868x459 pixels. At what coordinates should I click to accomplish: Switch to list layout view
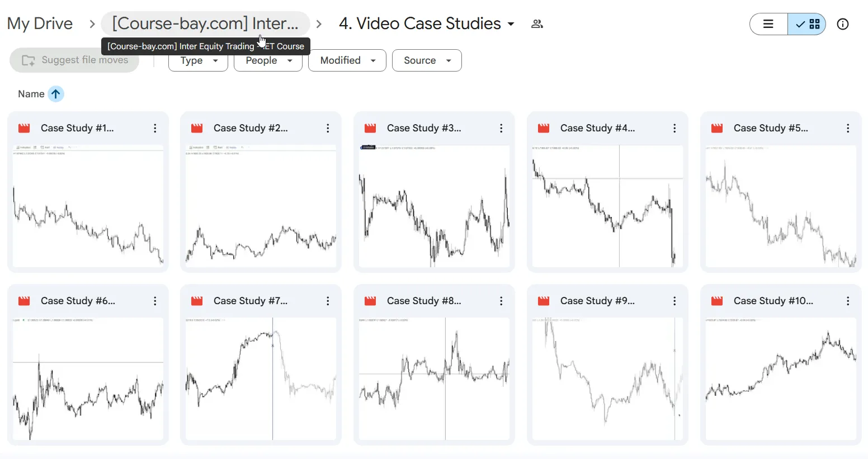click(x=768, y=24)
